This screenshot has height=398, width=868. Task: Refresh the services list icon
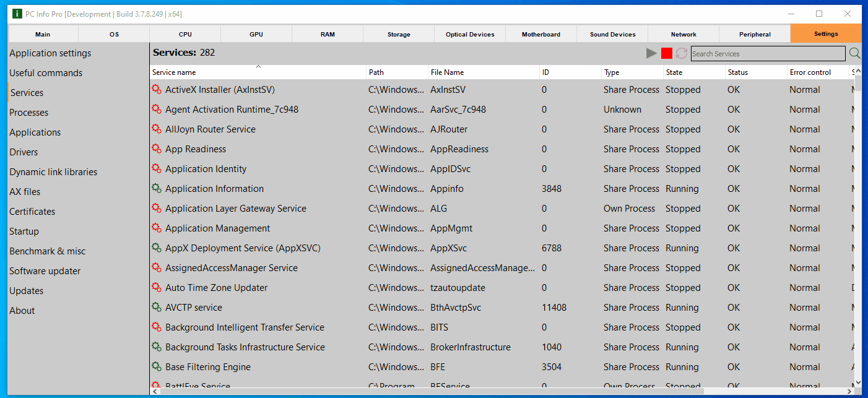(682, 53)
